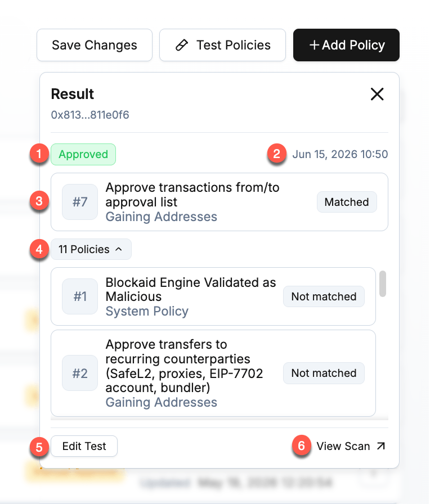Click the Matched status tag
430x504 pixels.
pyautogui.click(x=347, y=202)
